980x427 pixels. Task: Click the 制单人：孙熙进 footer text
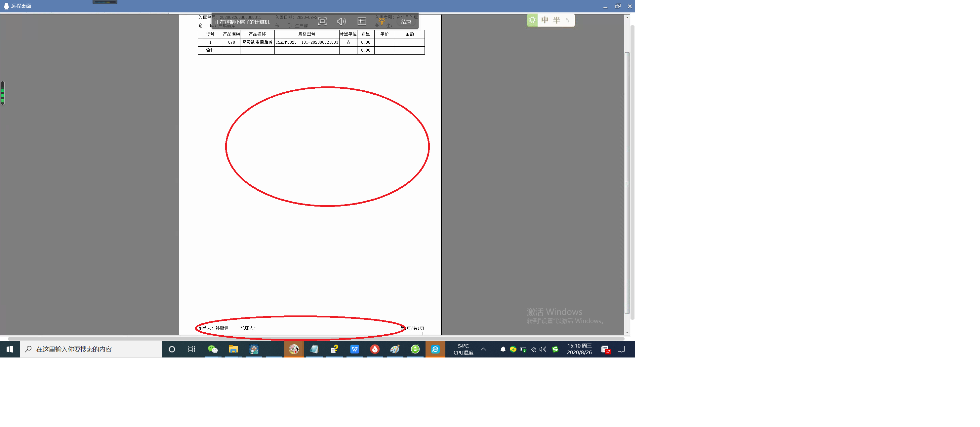pos(213,328)
